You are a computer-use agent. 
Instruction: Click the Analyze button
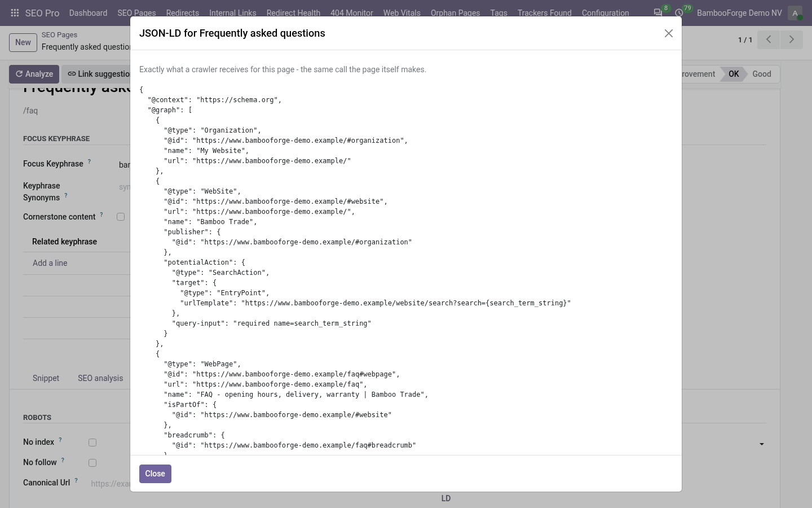point(34,74)
